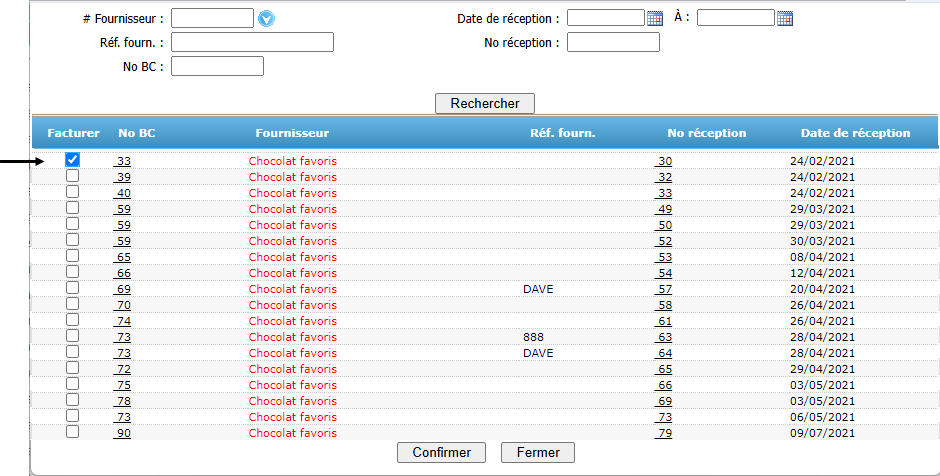Open the Fournisseur lookup dropdown icon
The width and height of the screenshot is (940, 476).
point(266,19)
